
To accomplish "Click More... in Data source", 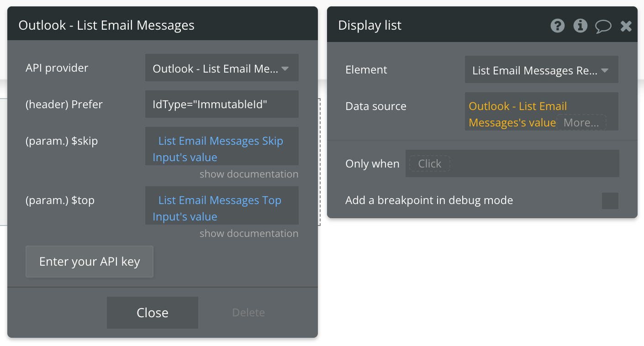I will click(581, 122).
